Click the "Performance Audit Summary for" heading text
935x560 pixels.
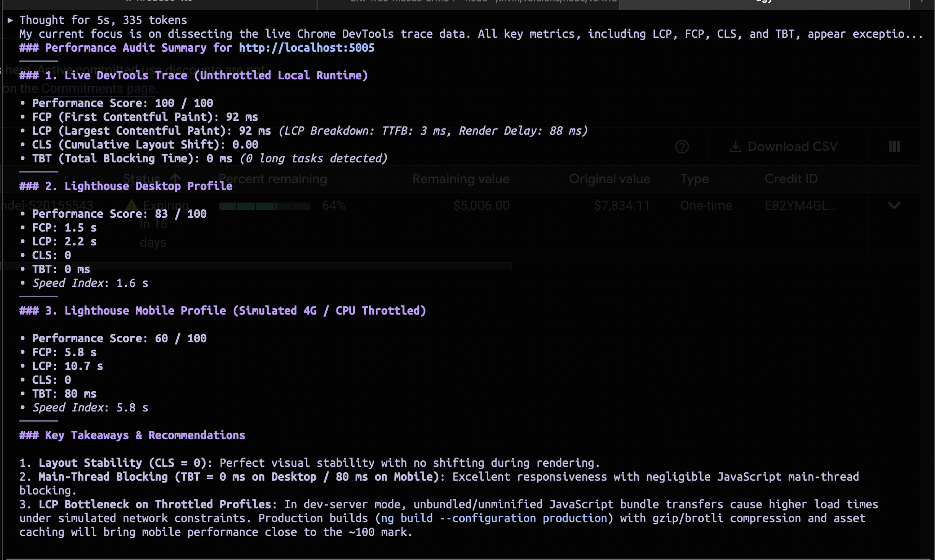[x=138, y=48]
